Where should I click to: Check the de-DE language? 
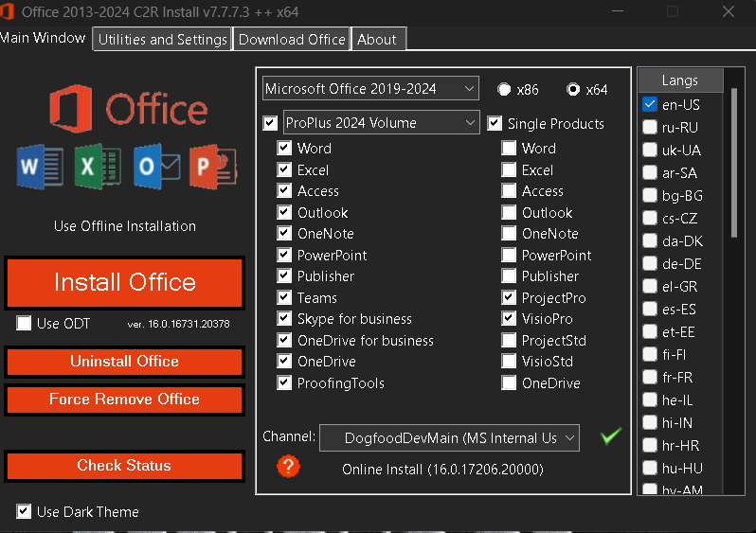(x=650, y=263)
